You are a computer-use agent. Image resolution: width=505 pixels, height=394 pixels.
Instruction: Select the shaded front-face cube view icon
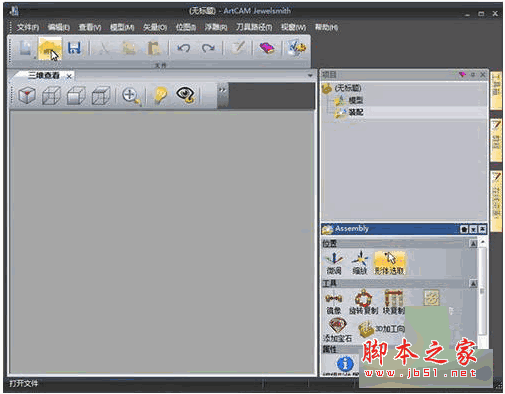(76, 95)
